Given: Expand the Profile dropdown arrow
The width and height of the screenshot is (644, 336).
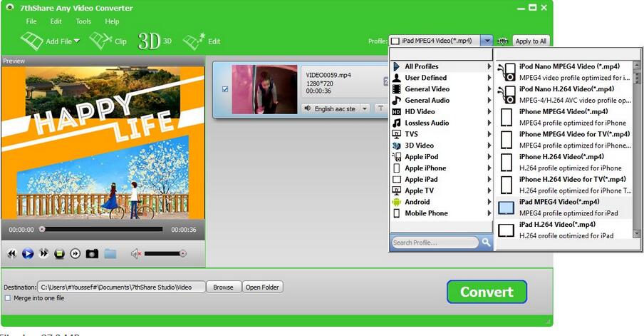Looking at the screenshot, I should click(487, 41).
